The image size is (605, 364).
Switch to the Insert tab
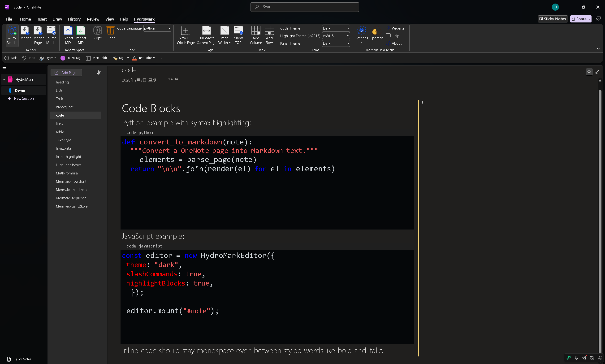(41, 19)
